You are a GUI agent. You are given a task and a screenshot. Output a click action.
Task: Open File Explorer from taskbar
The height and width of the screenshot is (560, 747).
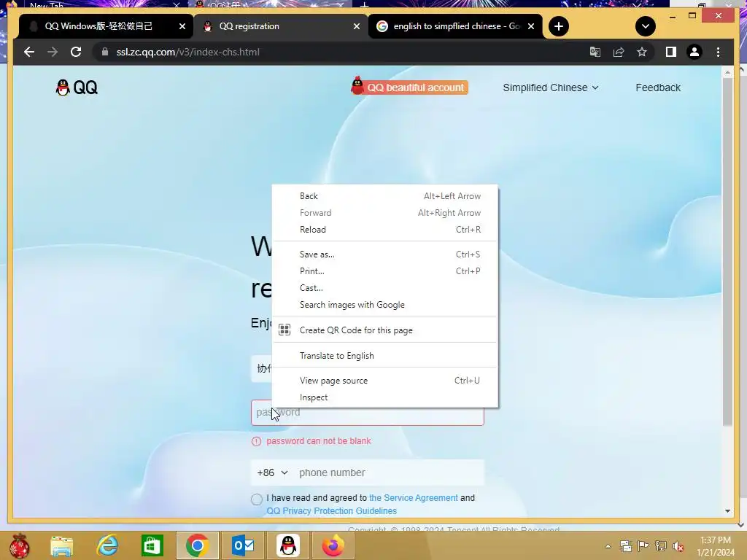point(62,545)
